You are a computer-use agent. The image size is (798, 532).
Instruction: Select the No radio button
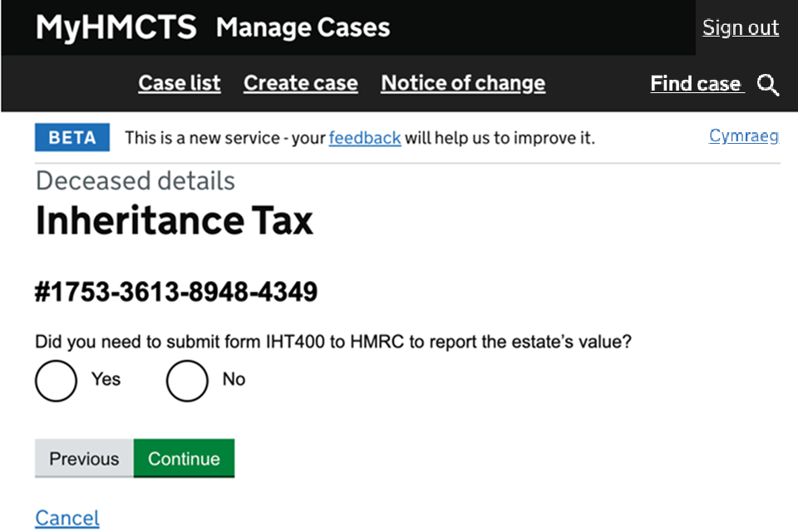tap(187, 381)
